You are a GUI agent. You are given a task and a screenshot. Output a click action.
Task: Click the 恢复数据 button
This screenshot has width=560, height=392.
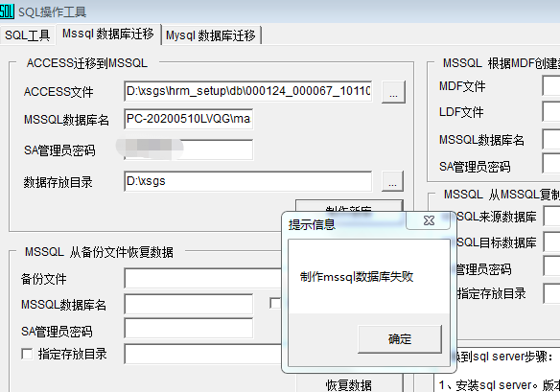click(349, 384)
